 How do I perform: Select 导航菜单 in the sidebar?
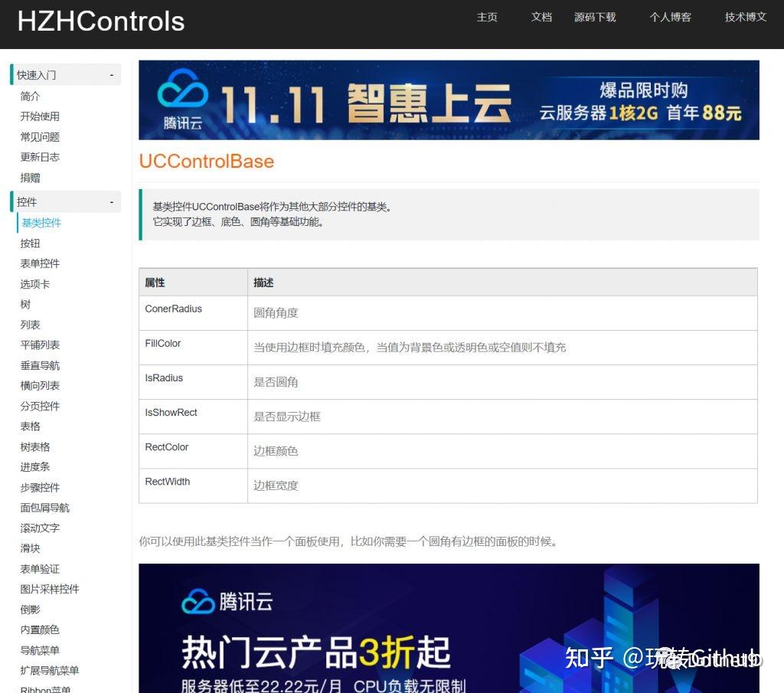(x=40, y=650)
